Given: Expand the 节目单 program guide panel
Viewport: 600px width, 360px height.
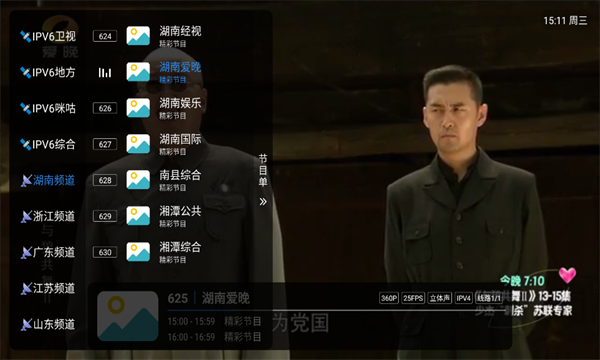Looking at the screenshot, I should tap(263, 170).
